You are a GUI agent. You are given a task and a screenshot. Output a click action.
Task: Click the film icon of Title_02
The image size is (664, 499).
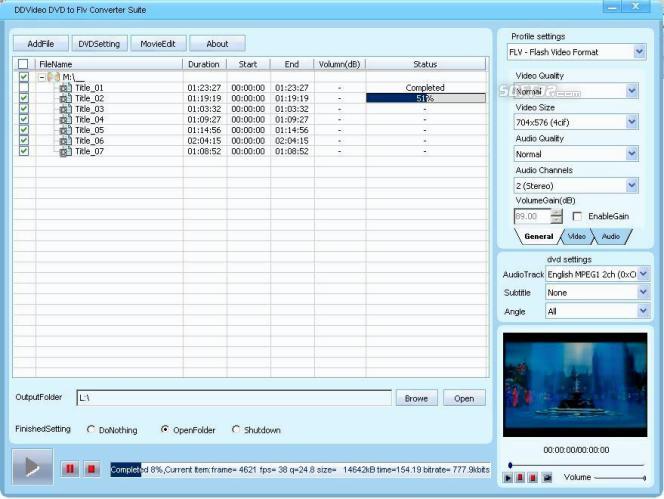click(x=65, y=99)
